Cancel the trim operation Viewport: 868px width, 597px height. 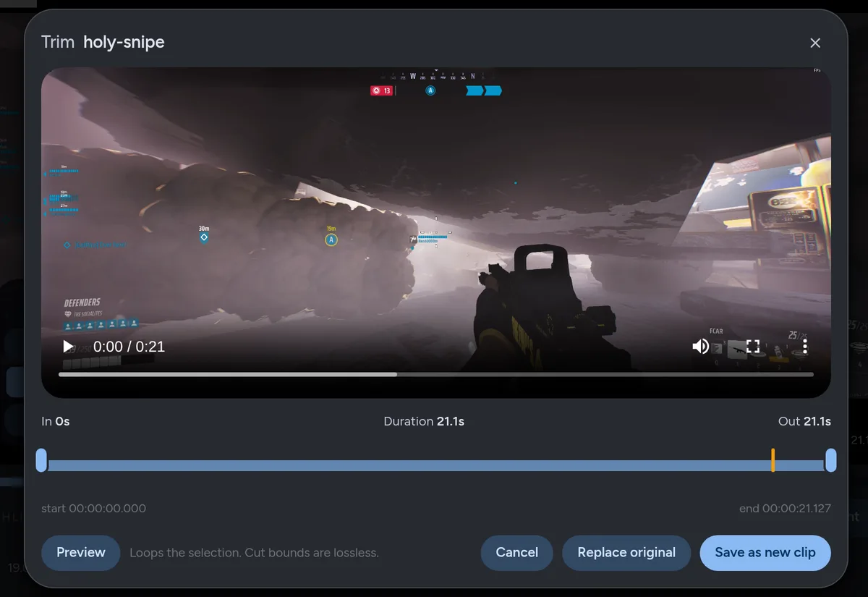point(517,553)
